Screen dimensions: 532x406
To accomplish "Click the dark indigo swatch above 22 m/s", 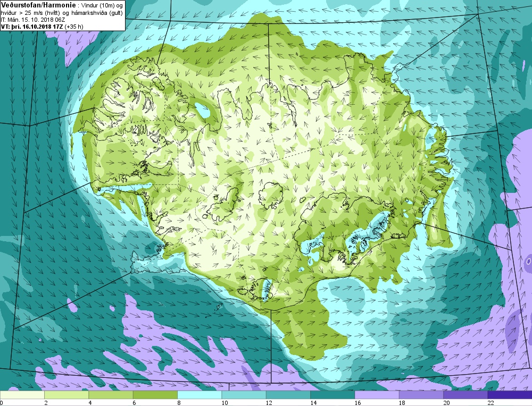I will click(510, 395).
